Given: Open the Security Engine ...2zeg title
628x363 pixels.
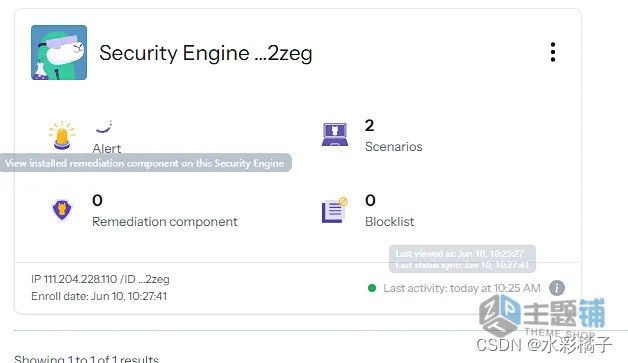Looking at the screenshot, I should 205,53.
